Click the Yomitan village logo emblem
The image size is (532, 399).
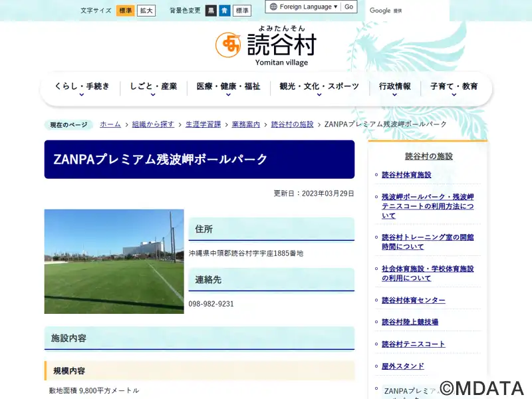(228, 45)
